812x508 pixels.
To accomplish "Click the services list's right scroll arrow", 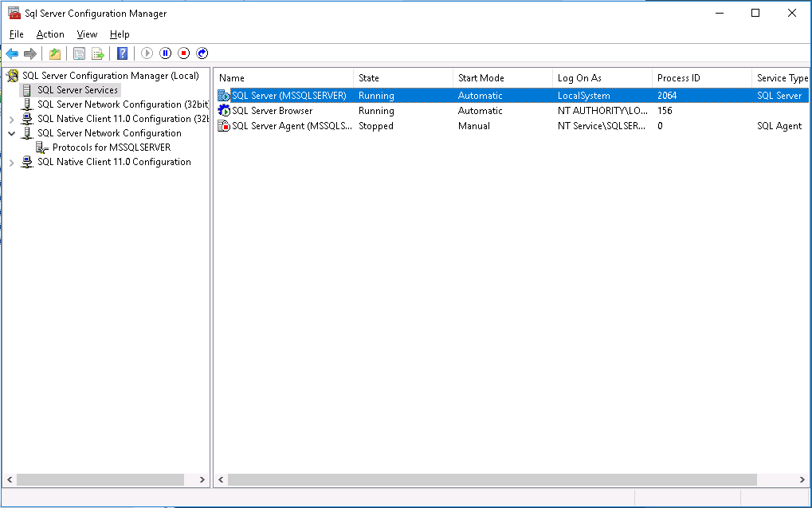I will coord(802,480).
